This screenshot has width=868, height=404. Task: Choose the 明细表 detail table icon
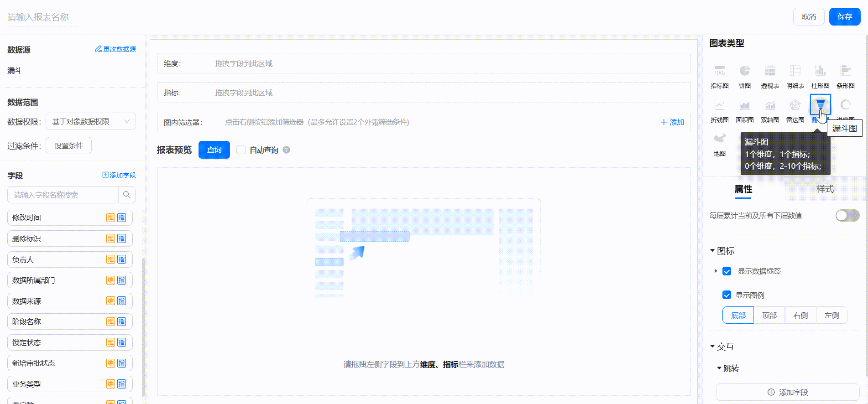coord(795,71)
